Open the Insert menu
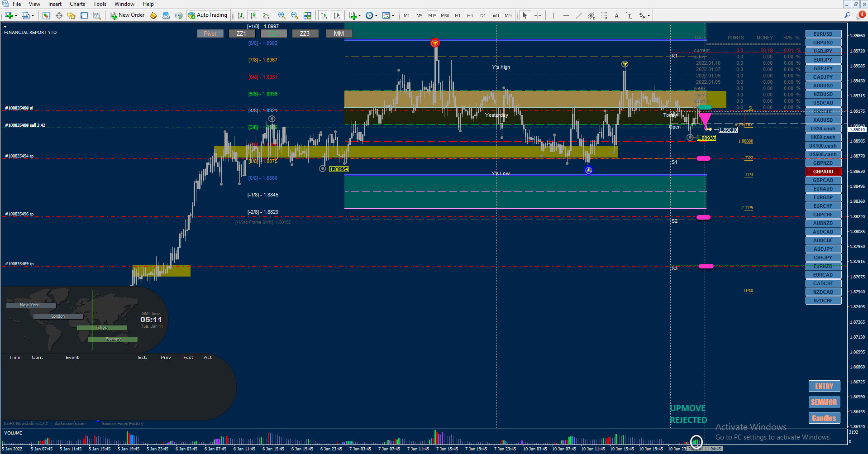Image resolution: width=868 pixels, height=454 pixels. click(55, 4)
